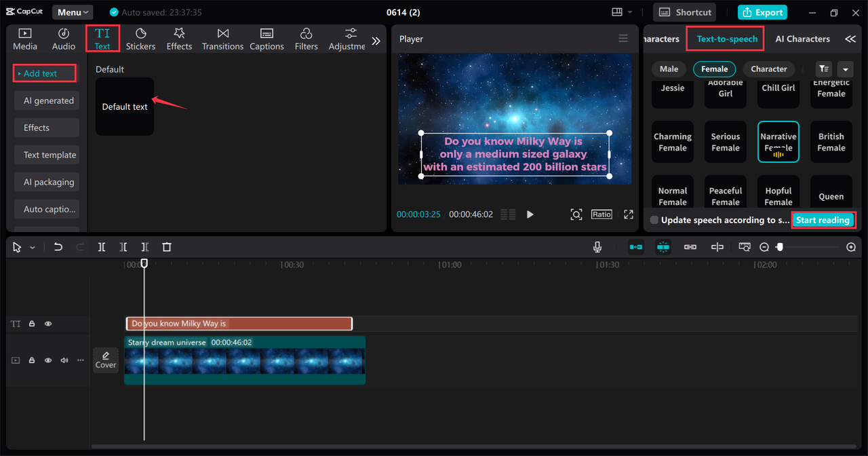Viewport: 868px width, 456px height.
Task: Start voiceover recording with microphone
Action: tap(597, 247)
